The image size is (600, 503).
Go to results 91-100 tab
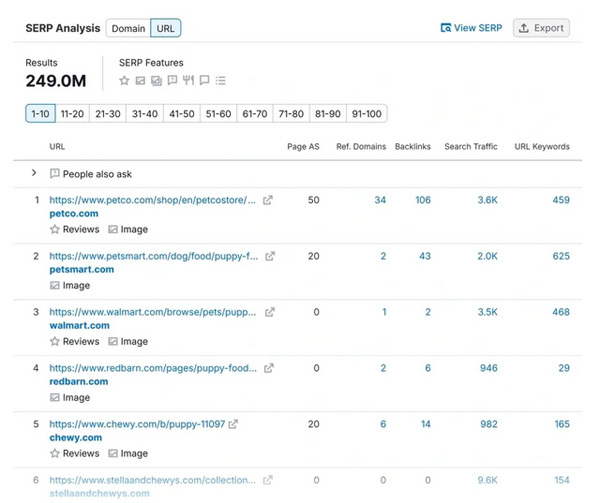(x=367, y=114)
